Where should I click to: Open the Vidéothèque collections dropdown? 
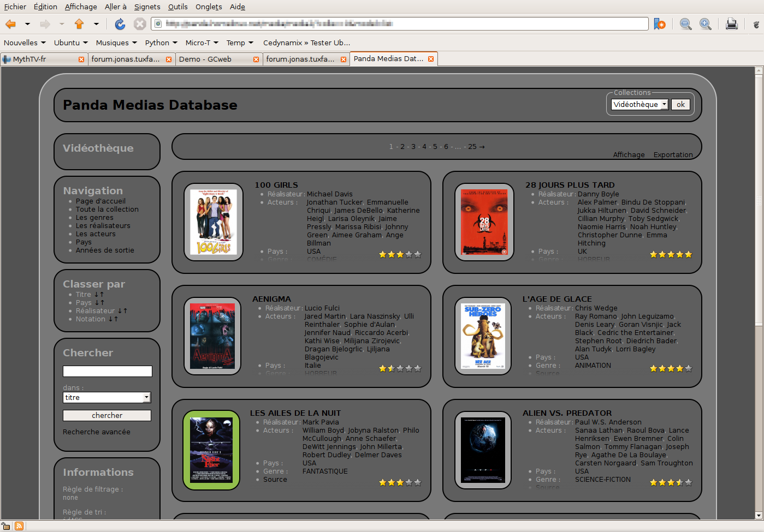(x=639, y=105)
